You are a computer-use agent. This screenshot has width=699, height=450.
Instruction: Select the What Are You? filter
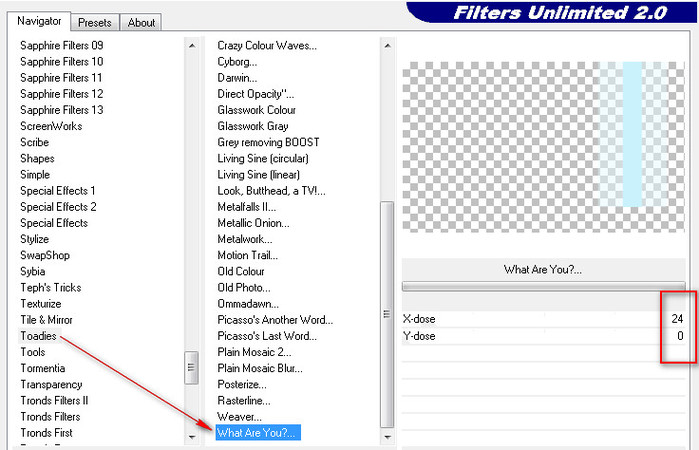pyautogui.click(x=258, y=433)
